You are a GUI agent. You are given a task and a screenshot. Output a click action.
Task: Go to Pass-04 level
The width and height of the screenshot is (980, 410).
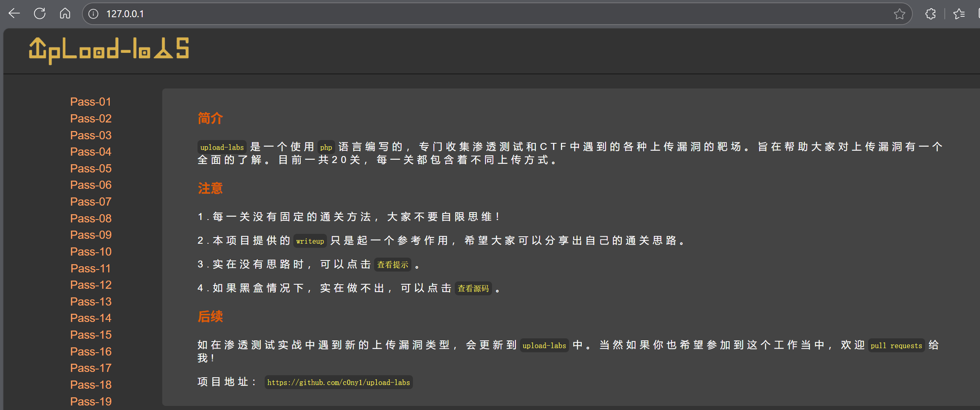[91, 152]
